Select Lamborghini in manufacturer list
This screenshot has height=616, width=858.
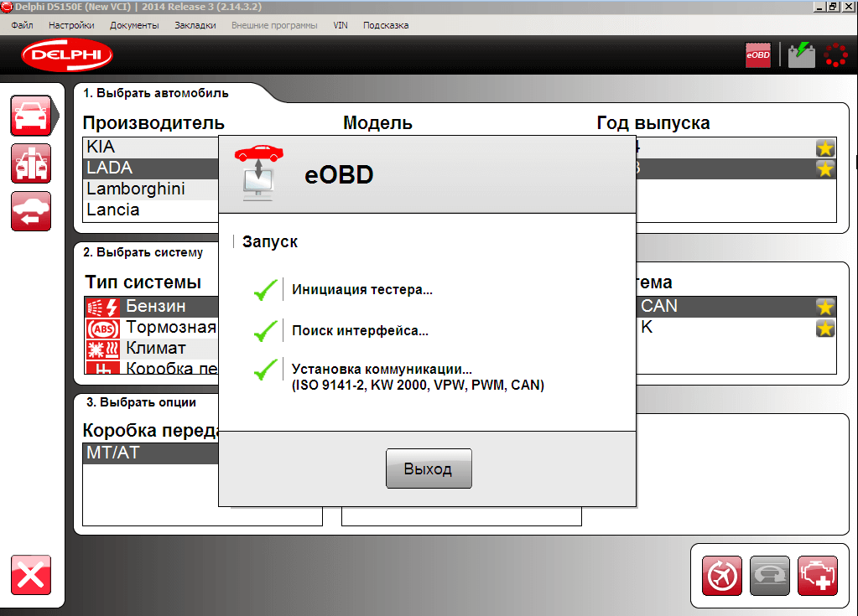[151, 189]
